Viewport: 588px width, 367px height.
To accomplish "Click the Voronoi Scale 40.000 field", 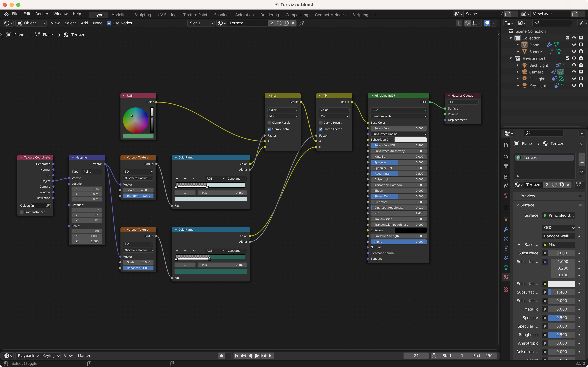I will point(138,190).
